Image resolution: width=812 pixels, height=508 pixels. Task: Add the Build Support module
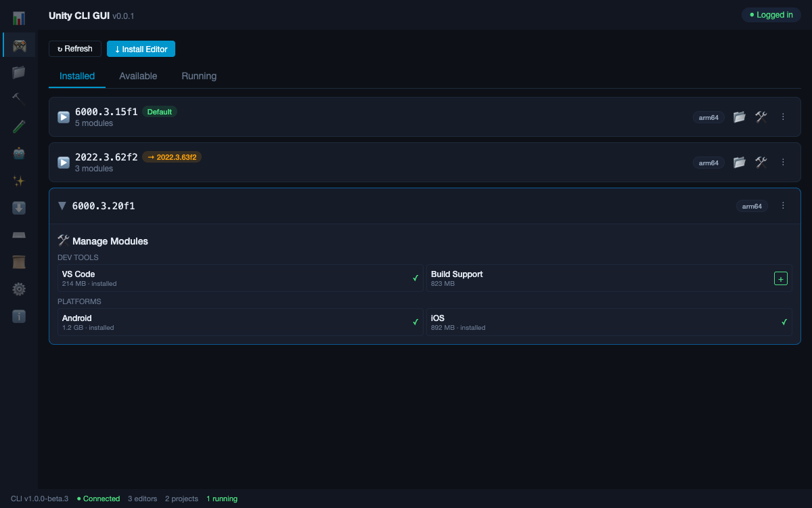(x=780, y=278)
